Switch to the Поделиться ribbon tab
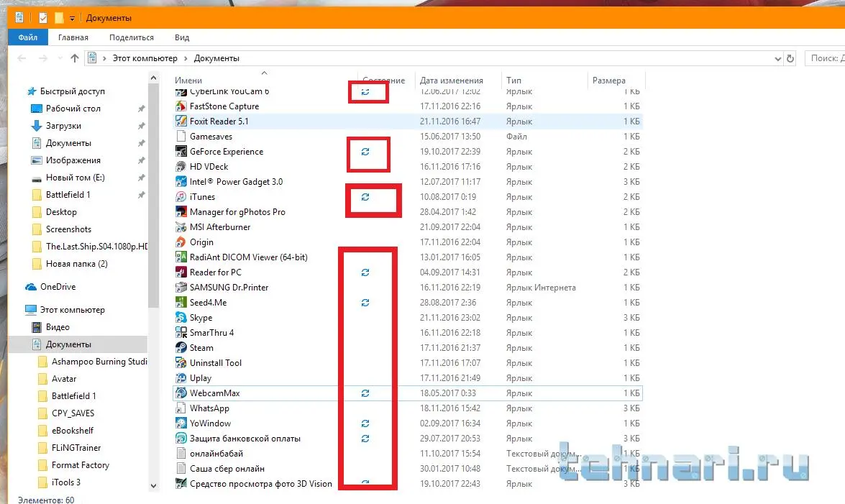Image resolution: width=845 pixels, height=504 pixels. pyautogui.click(x=132, y=37)
